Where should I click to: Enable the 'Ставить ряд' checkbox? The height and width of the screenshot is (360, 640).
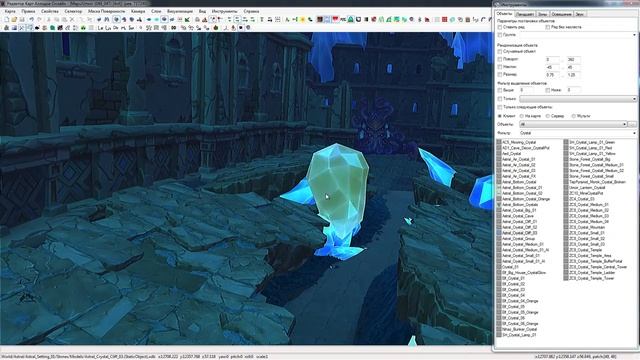(500, 27)
